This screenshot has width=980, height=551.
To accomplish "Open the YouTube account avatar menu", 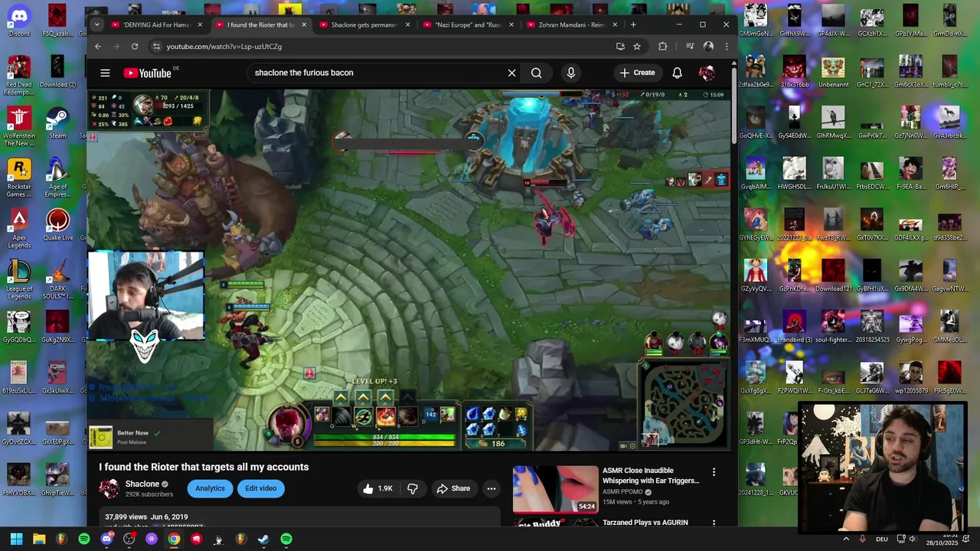I will point(706,73).
